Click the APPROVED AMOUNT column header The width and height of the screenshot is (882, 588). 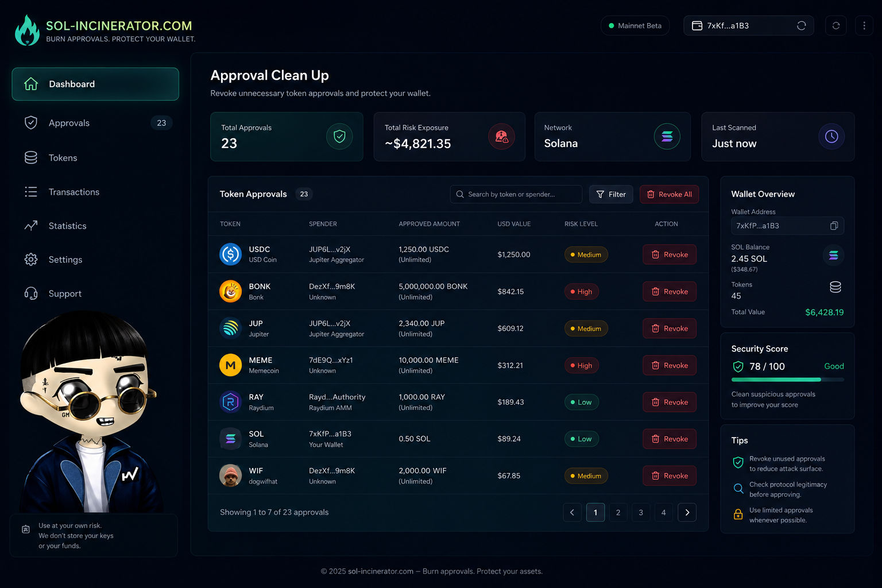pos(430,224)
